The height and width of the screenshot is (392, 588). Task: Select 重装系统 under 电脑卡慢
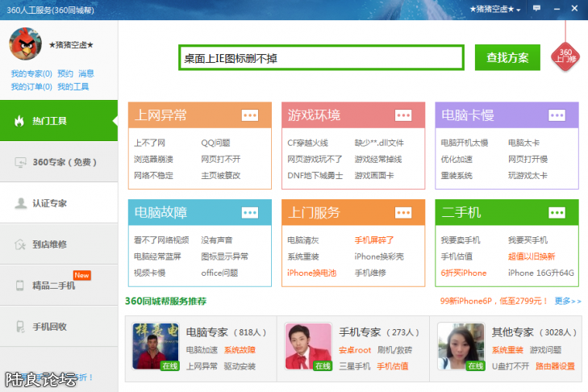[x=457, y=176]
